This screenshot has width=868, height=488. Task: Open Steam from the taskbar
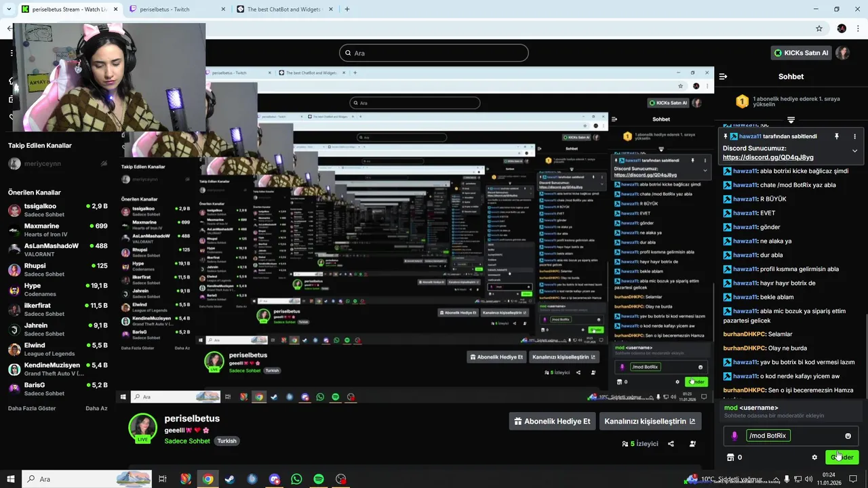coord(230,479)
